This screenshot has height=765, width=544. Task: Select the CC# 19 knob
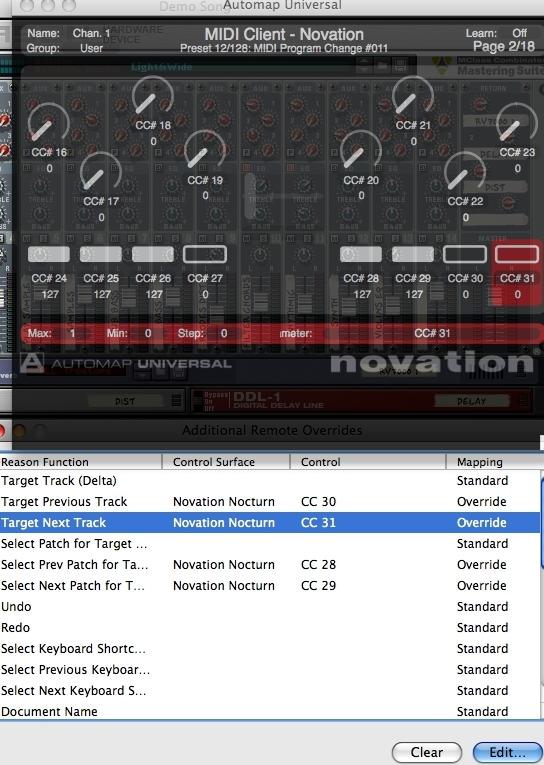[x=205, y=151]
